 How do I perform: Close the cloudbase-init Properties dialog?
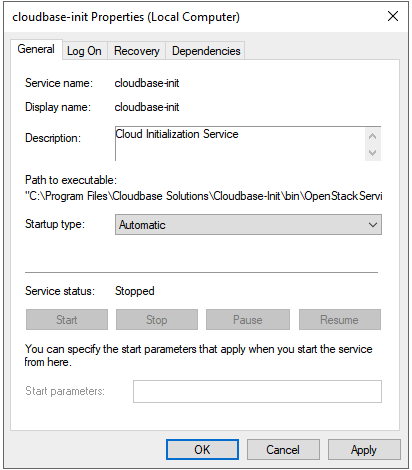(393, 16)
